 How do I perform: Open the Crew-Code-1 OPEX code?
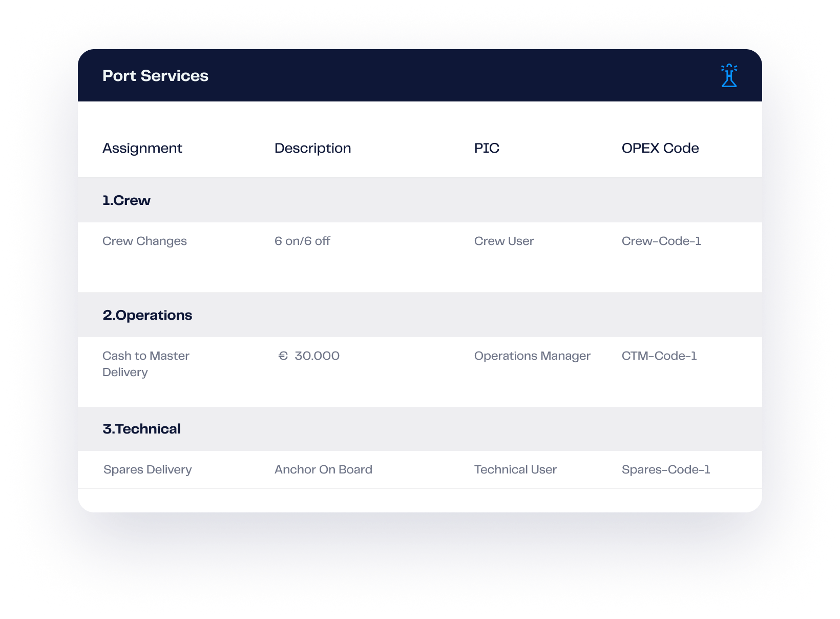pyautogui.click(x=661, y=241)
